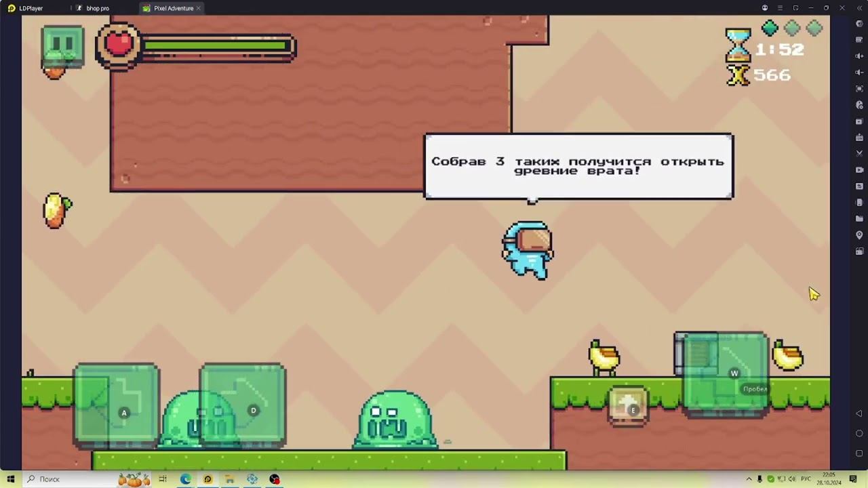Screen dimensions: 868x488
Task: Switch to the LDPlayer tab
Action: pos(25,8)
